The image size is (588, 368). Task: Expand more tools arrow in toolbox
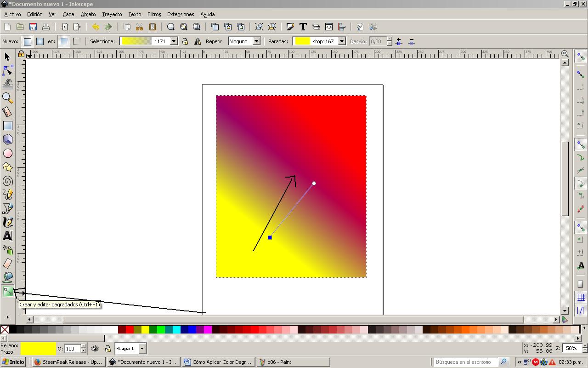tap(7, 317)
